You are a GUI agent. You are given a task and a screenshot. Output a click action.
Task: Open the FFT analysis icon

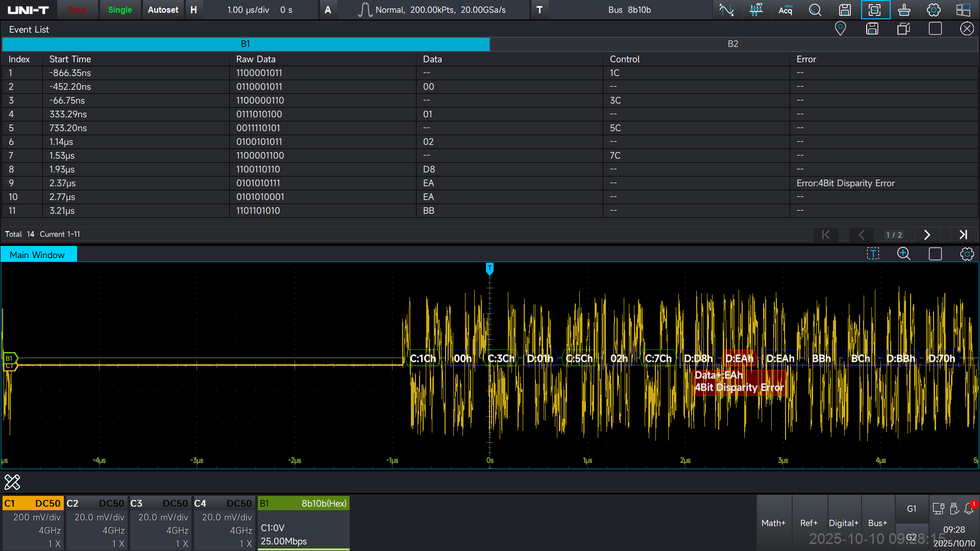pos(756,10)
